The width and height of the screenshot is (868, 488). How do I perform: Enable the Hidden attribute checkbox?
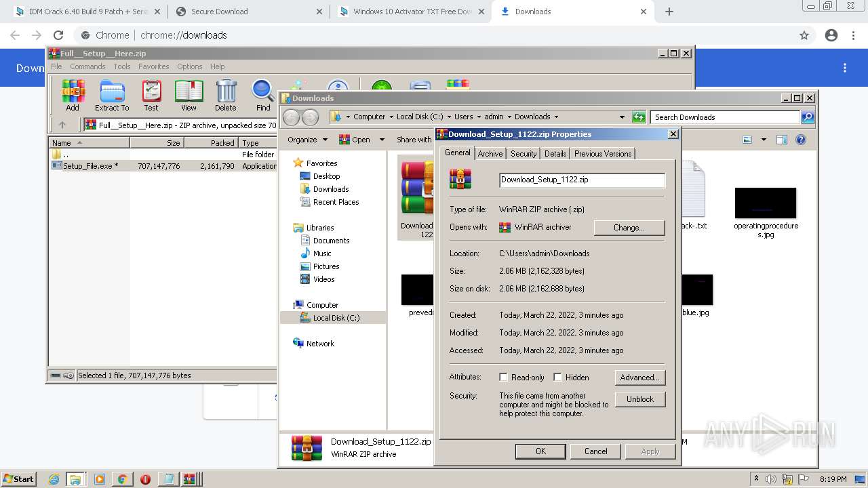click(557, 377)
